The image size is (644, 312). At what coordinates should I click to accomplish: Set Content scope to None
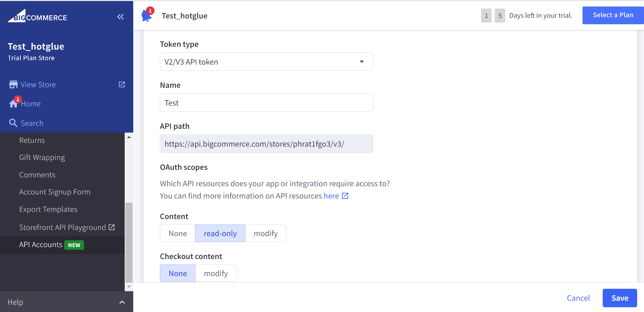(178, 233)
